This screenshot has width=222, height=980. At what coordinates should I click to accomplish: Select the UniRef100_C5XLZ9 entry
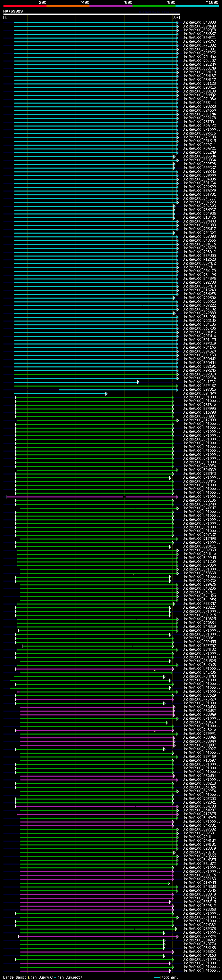pyautogui.click(x=199, y=271)
